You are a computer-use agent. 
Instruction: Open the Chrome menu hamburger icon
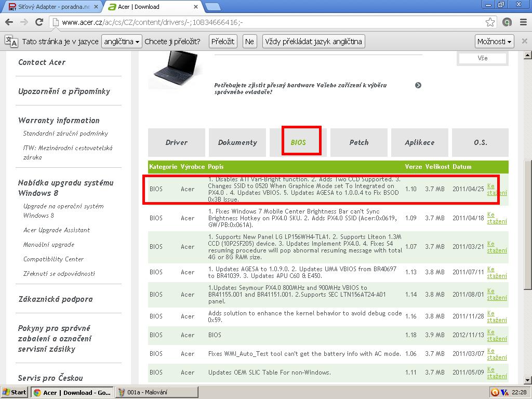coord(523,22)
